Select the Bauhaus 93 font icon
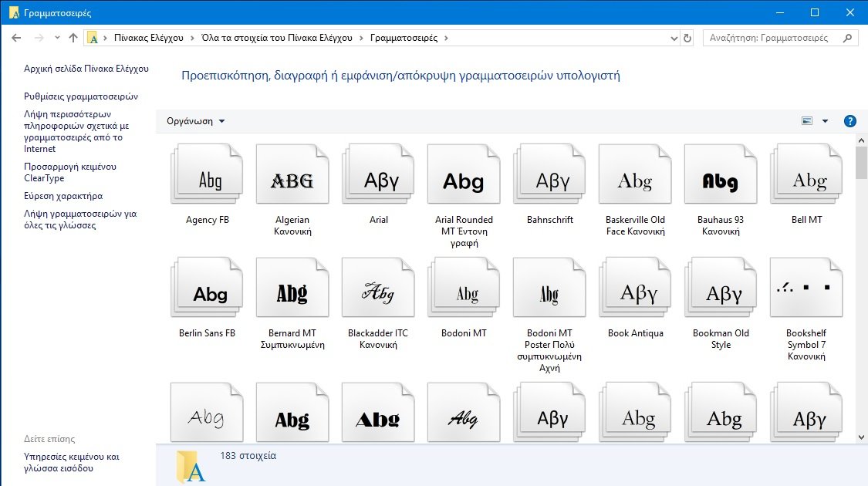The width and height of the screenshot is (868, 486). [x=721, y=174]
